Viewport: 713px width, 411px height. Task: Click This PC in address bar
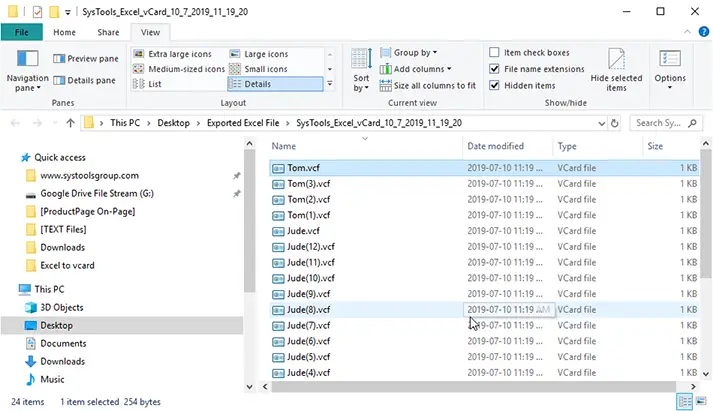pos(125,123)
